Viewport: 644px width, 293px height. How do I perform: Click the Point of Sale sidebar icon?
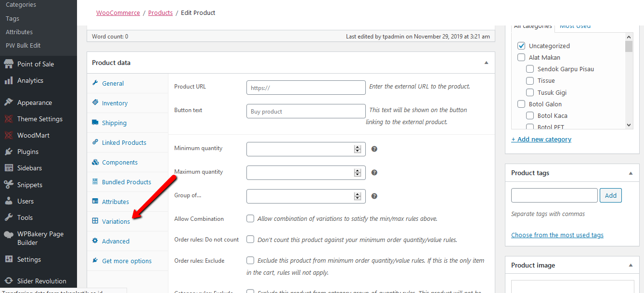pyautogui.click(x=9, y=64)
